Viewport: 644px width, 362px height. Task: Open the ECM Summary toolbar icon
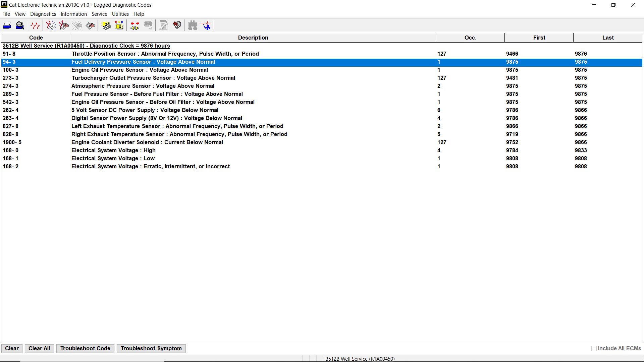pyautogui.click(x=106, y=25)
